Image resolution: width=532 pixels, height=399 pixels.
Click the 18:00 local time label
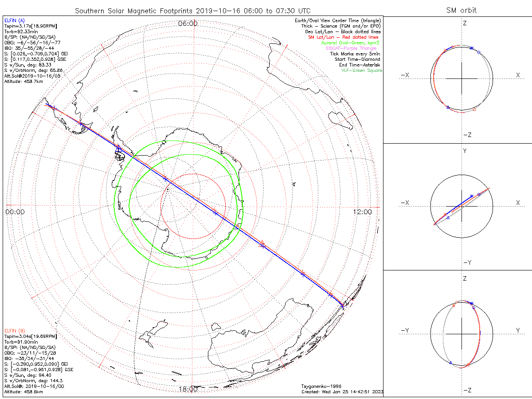coord(188,389)
